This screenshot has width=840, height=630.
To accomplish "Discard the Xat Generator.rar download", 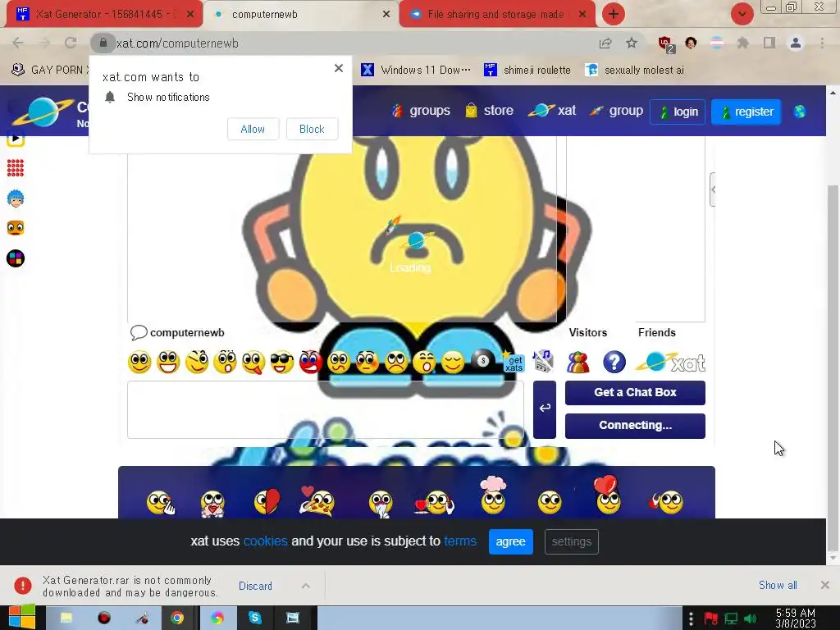I will [x=255, y=586].
